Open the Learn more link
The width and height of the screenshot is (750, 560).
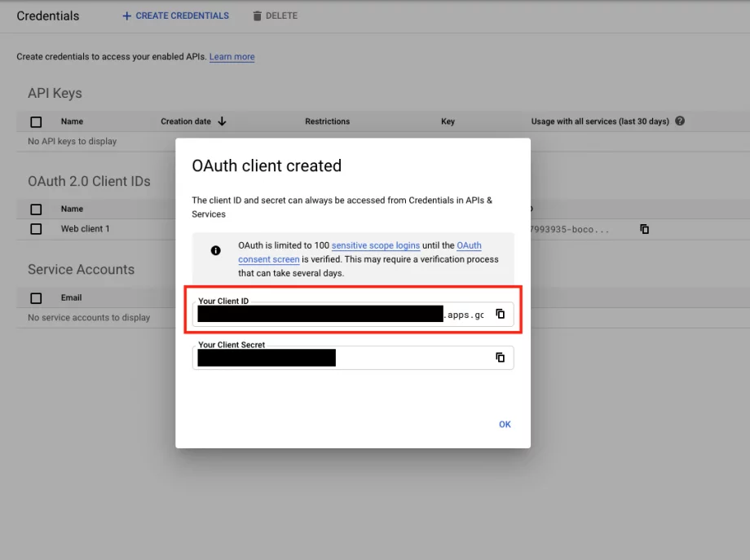(232, 56)
